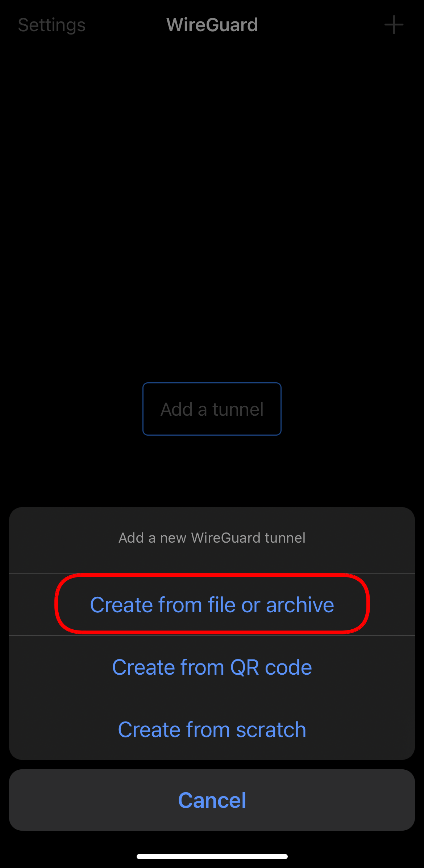Select the red-highlighted file or archive option
The height and width of the screenshot is (868, 424).
tap(212, 605)
